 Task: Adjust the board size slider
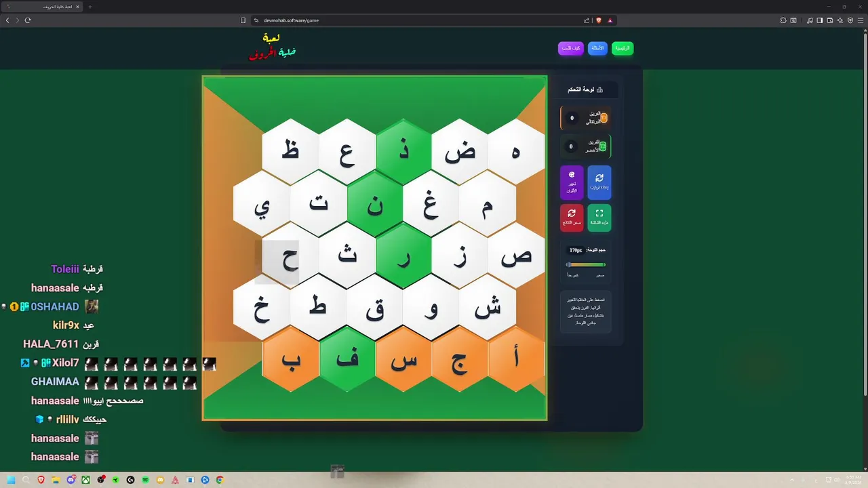point(586,265)
